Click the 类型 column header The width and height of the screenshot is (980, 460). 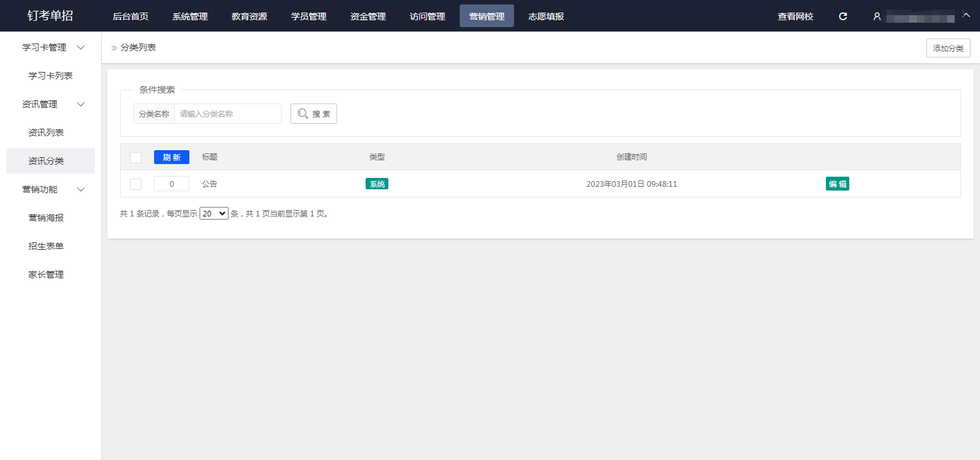(x=377, y=157)
